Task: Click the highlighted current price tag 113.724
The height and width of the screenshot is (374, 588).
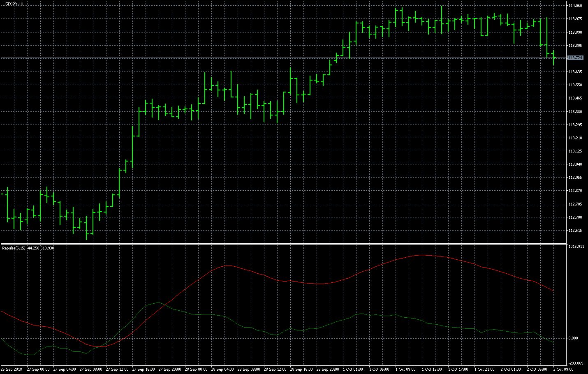Action: tap(575, 58)
